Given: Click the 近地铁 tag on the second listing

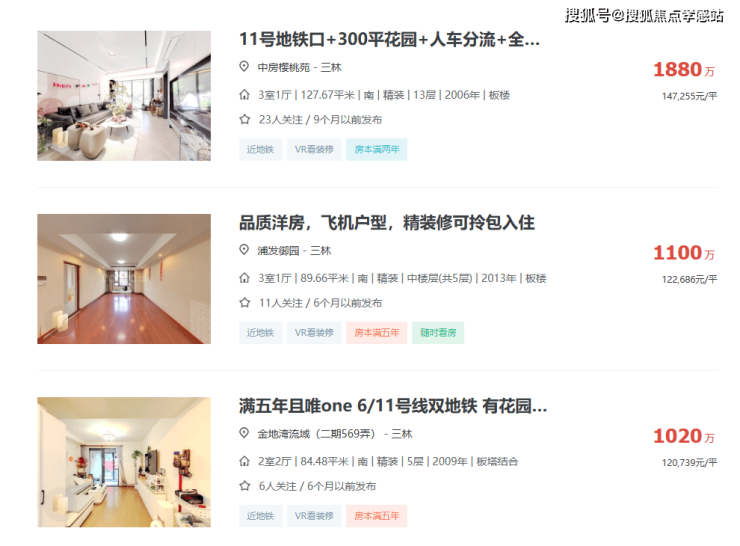Looking at the screenshot, I should coord(261,333).
